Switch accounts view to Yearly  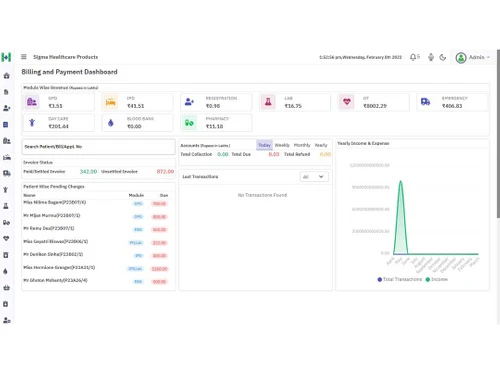[321, 145]
